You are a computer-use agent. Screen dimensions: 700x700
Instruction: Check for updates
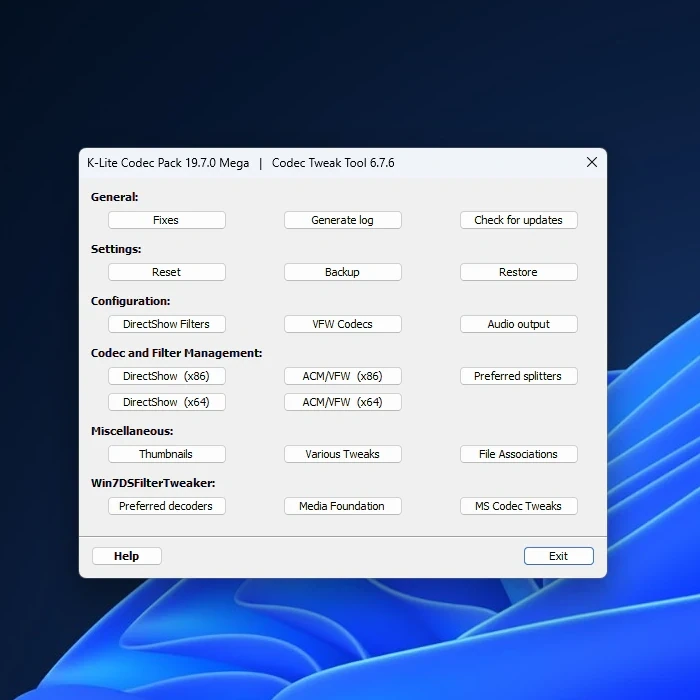(x=518, y=220)
